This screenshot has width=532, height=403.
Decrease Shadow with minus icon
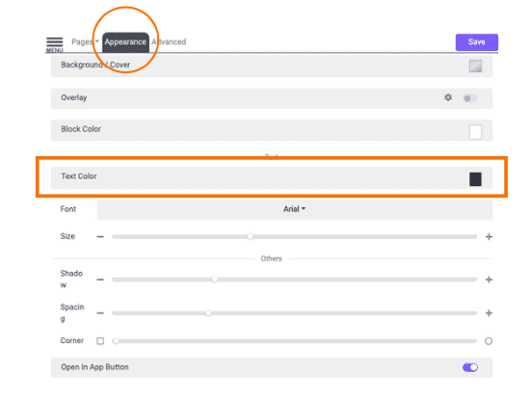click(100, 280)
